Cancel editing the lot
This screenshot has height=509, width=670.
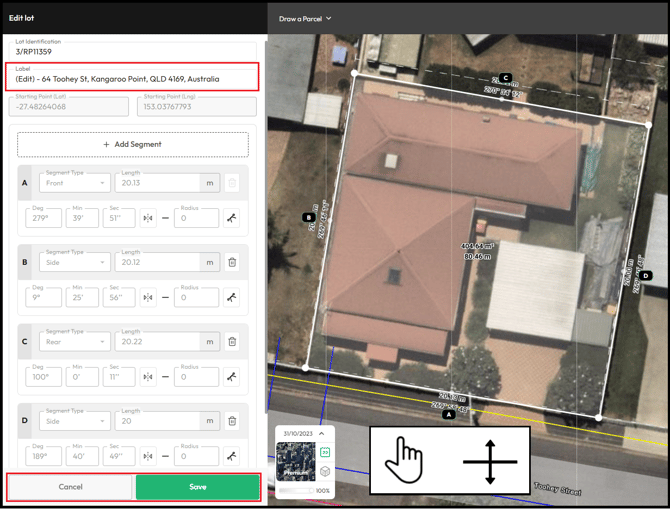click(70, 487)
